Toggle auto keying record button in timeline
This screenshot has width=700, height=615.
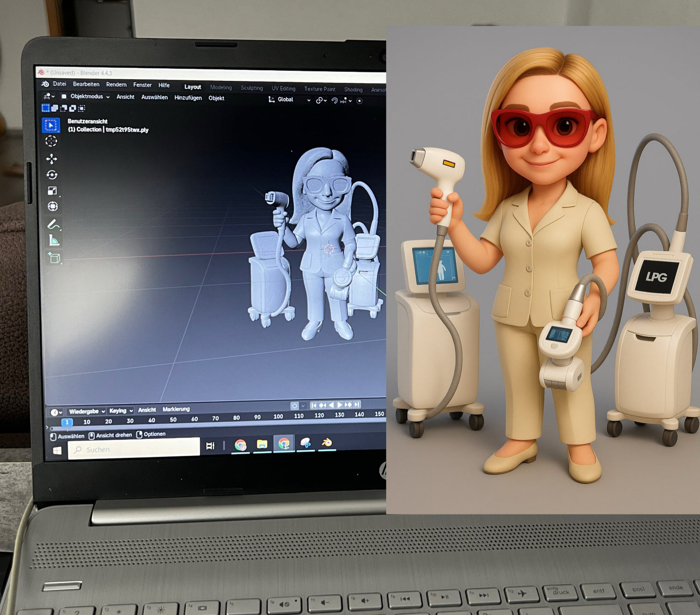294,406
